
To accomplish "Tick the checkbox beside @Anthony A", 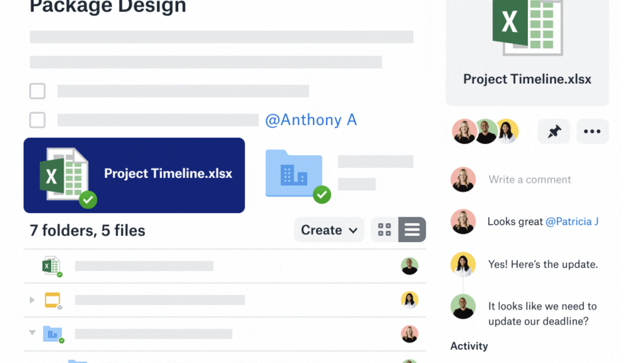I will (x=38, y=120).
